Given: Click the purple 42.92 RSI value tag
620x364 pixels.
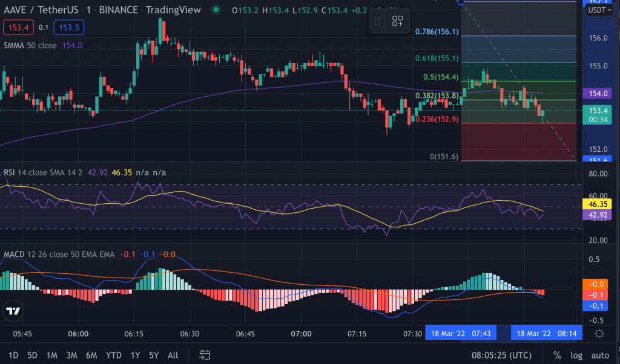Looking at the screenshot, I should click(598, 215).
